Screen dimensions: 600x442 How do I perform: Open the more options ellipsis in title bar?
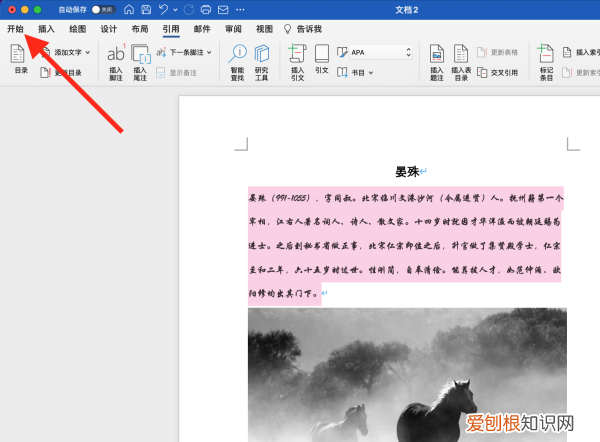tap(240, 10)
